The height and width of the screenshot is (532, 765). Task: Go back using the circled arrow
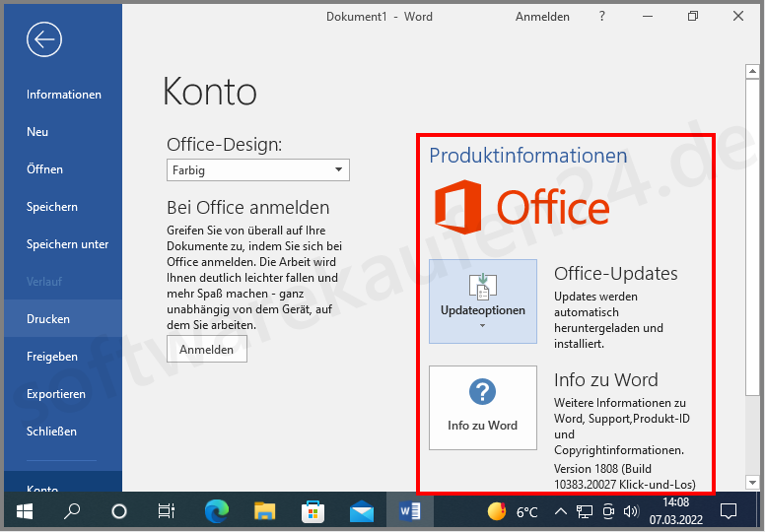click(44, 39)
